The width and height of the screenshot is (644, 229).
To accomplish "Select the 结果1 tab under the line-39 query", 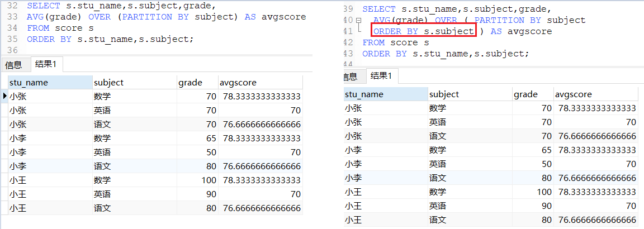I will tap(381, 75).
